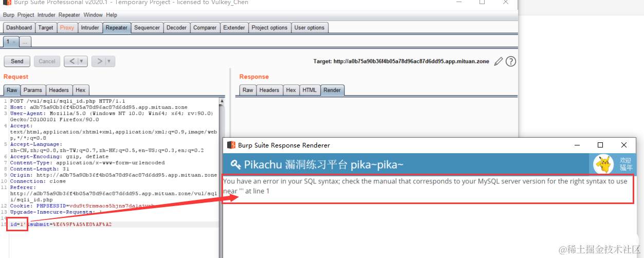Open the Burp menu
This screenshot has height=258, width=644.
click(8, 15)
